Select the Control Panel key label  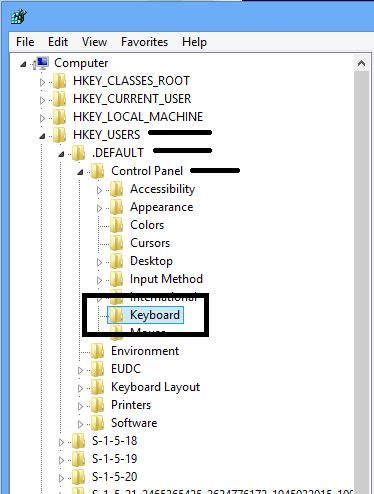pos(147,171)
